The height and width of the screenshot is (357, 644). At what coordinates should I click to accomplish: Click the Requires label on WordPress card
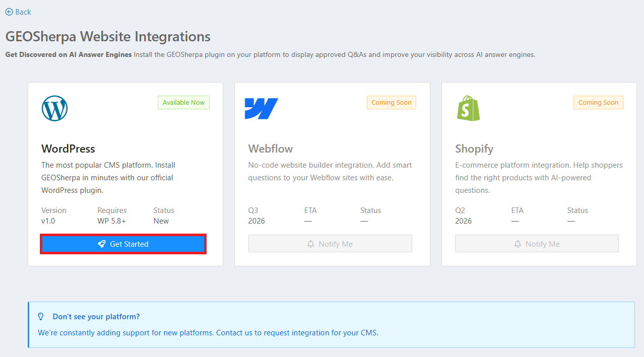coord(112,210)
